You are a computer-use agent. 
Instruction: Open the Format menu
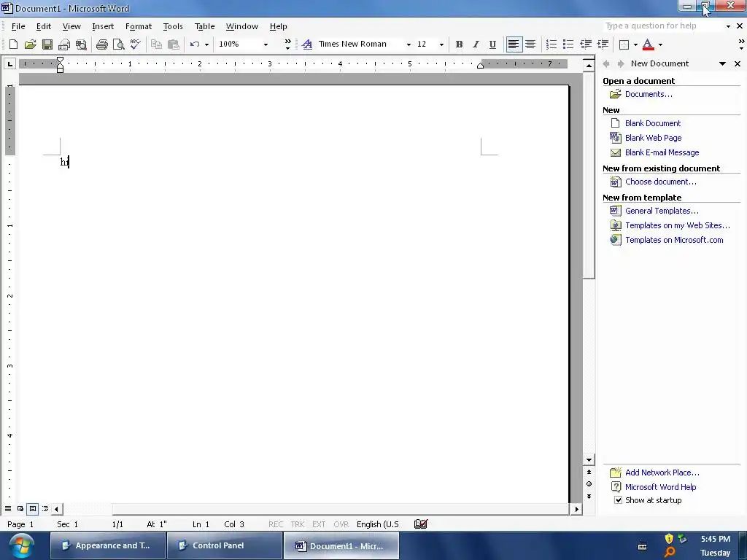pos(139,26)
